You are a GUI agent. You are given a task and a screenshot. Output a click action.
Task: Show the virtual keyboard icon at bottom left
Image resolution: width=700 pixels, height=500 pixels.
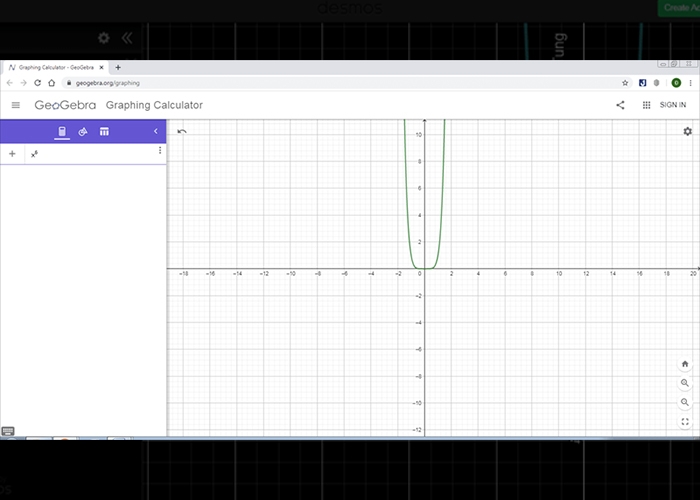click(8, 431)
